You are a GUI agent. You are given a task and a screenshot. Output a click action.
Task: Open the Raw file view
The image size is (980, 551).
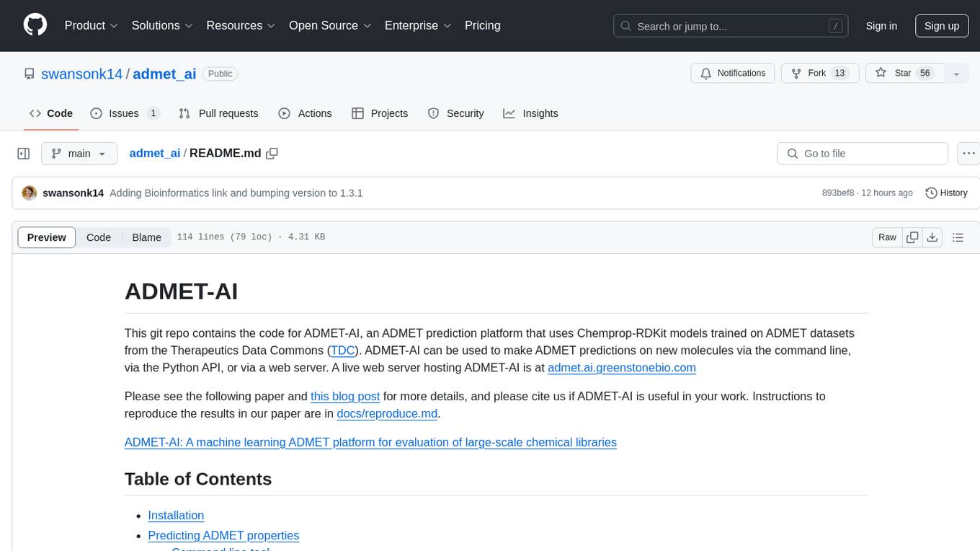887,237
